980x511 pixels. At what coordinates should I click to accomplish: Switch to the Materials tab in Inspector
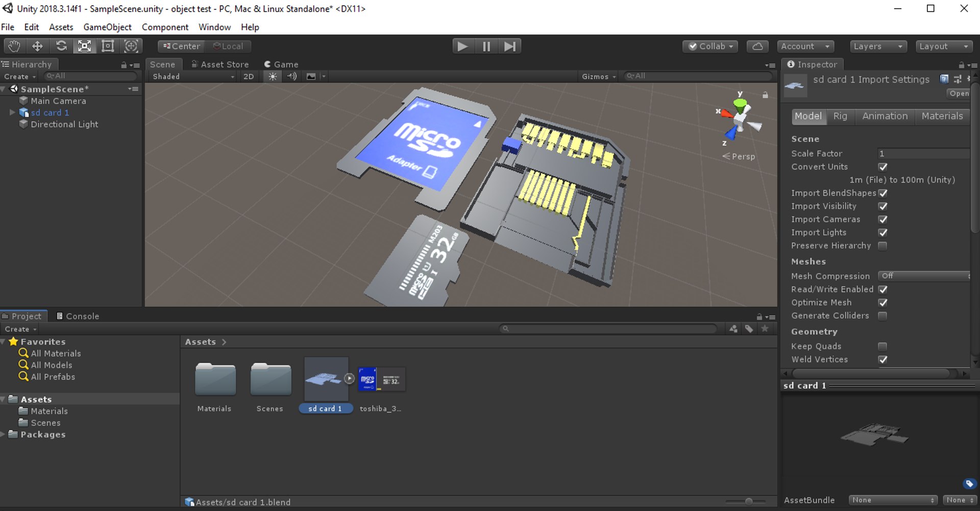942,116
